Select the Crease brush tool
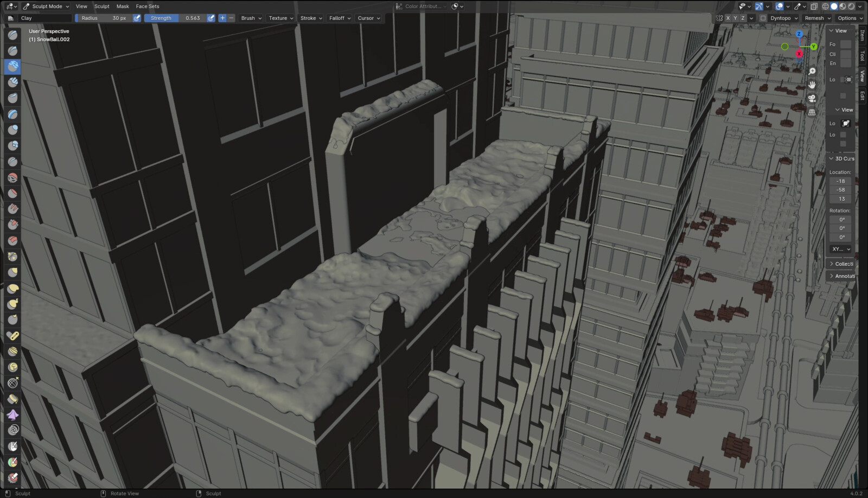868x498 pixels. tap(12, 162)
